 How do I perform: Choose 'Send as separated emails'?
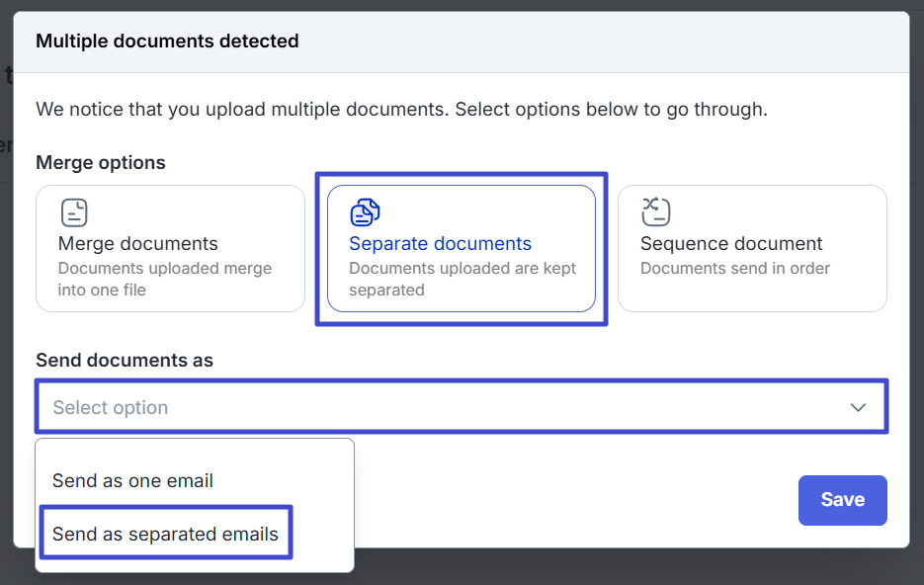click(x=165, y=535)
